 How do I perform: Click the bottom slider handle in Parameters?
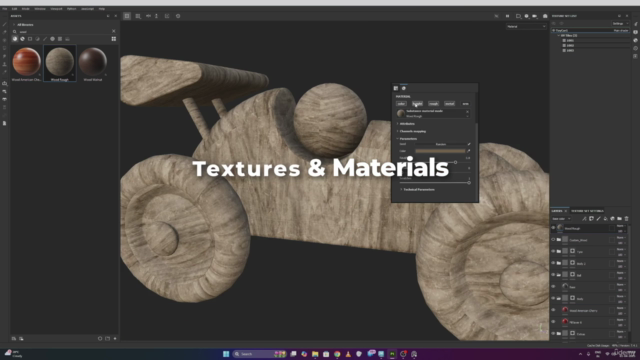point(469,182)
